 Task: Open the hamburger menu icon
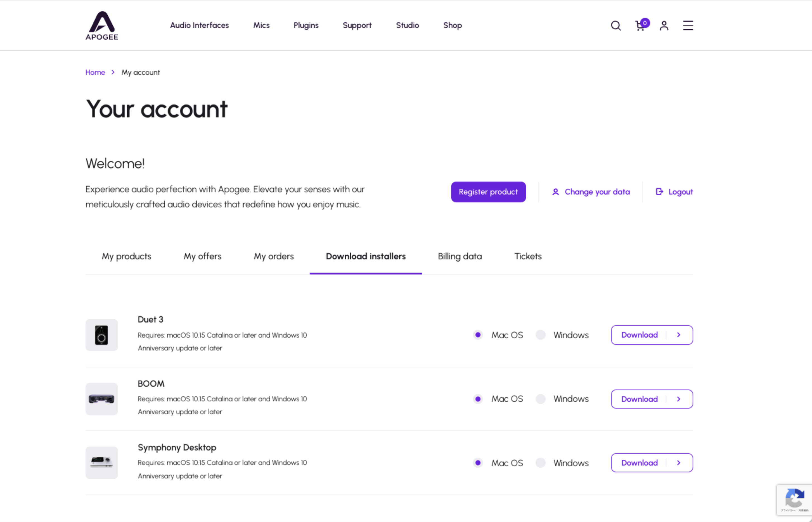point(688,25)
